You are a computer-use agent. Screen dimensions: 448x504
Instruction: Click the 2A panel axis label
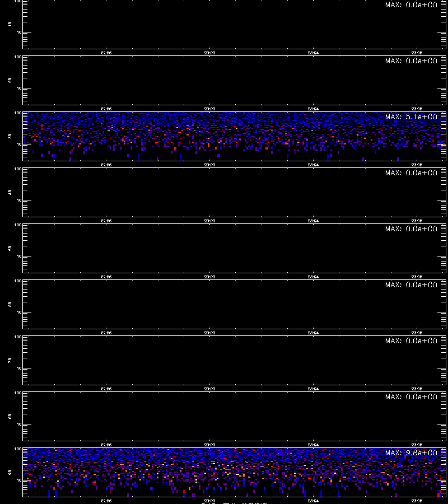click(x=10, y=80)
